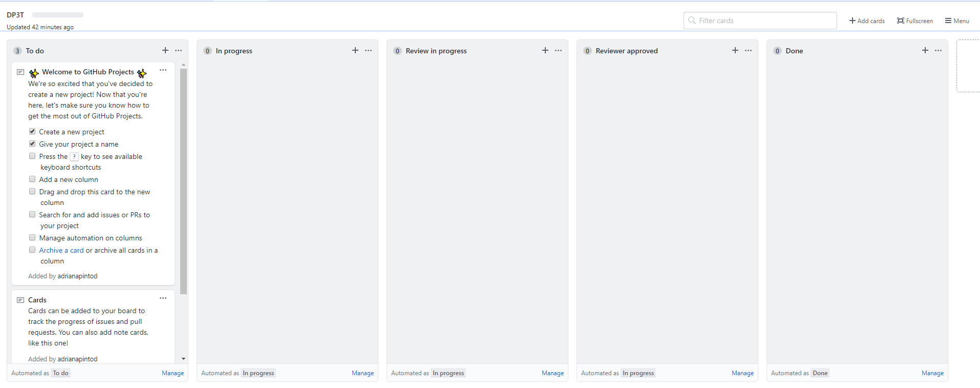Click Manage automation for the Done column
The width and height of the screenshot is (980, 388).
(932, 373)
